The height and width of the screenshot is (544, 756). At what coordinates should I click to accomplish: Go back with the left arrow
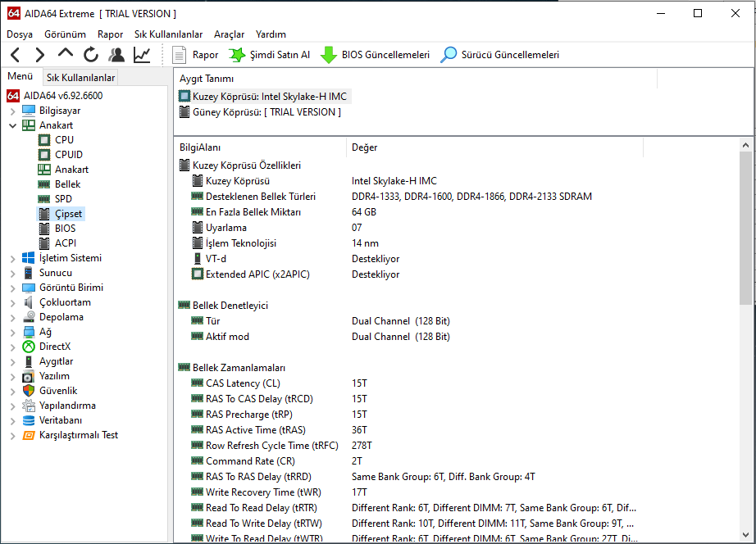coord(15,55)
